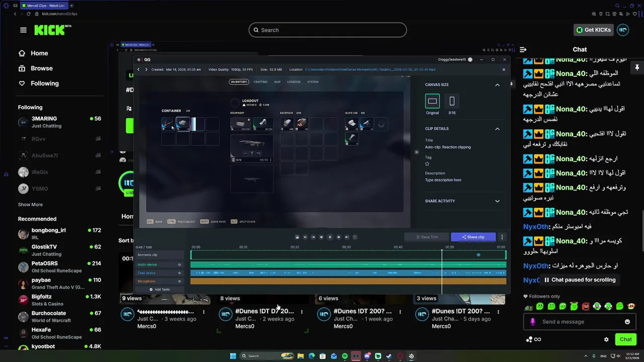Viewport: 644px width, 362px height.
Task: Collapse the Canvas Size section
Action: (497, 85)
